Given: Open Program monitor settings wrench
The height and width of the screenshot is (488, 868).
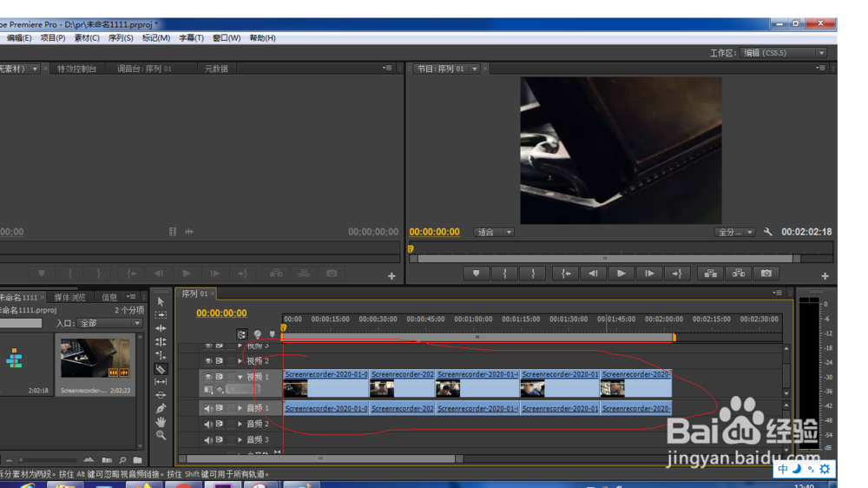Looking at the screenshot, I should click(x=768, y=232).
